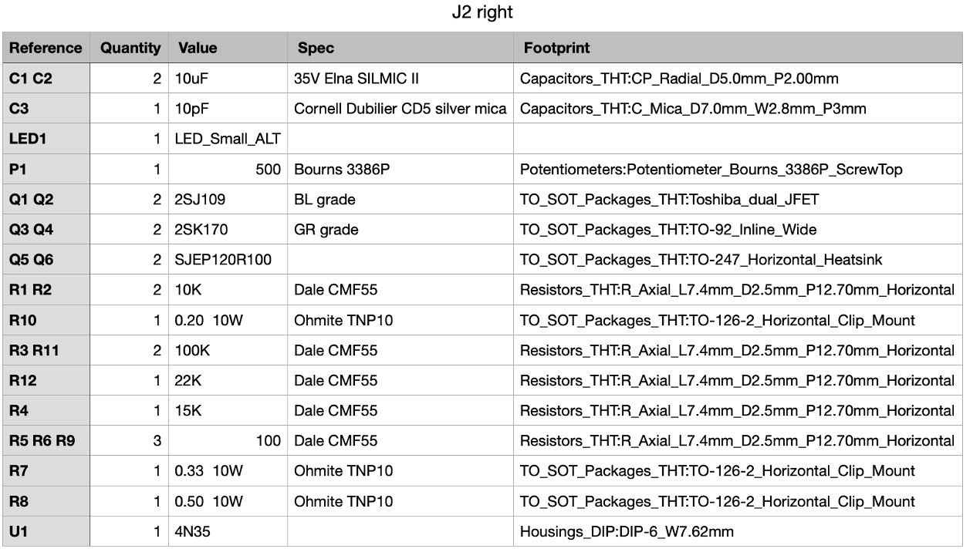Select the Footprint column header

coord(738,48)
